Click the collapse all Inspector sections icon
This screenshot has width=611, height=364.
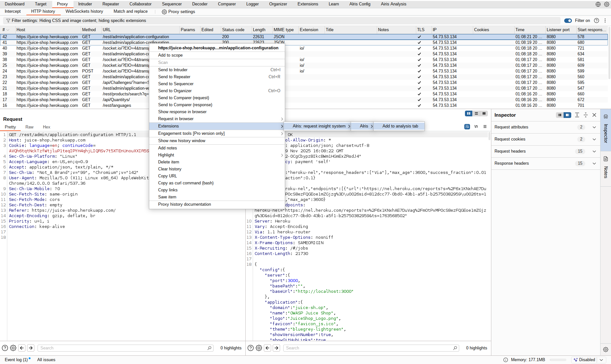pos(586,115)
